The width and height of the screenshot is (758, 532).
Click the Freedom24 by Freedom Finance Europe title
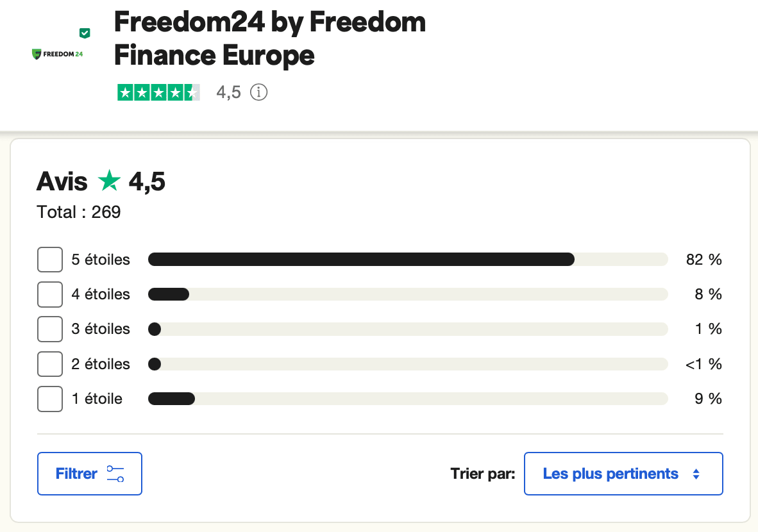269,38
